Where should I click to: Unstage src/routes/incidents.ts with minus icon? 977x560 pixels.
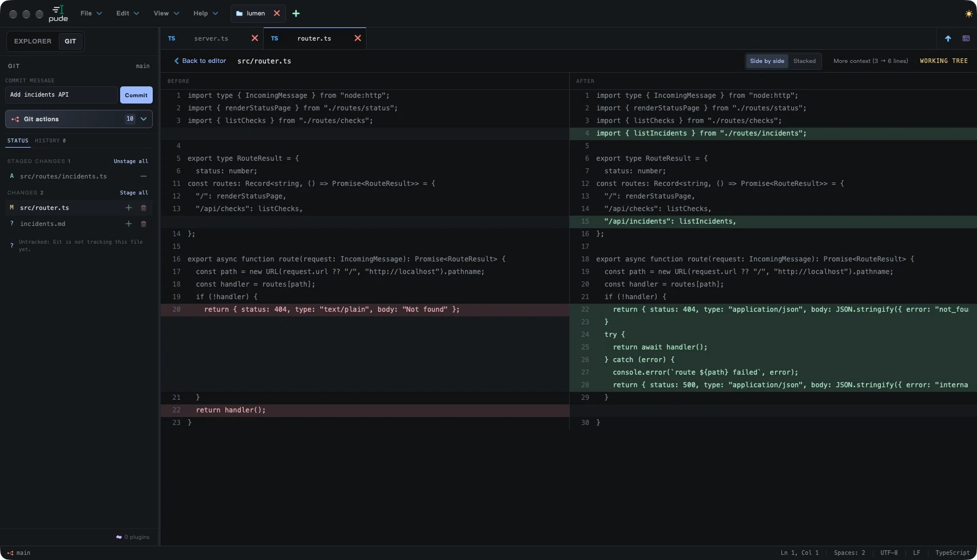[x=144, y=176]
